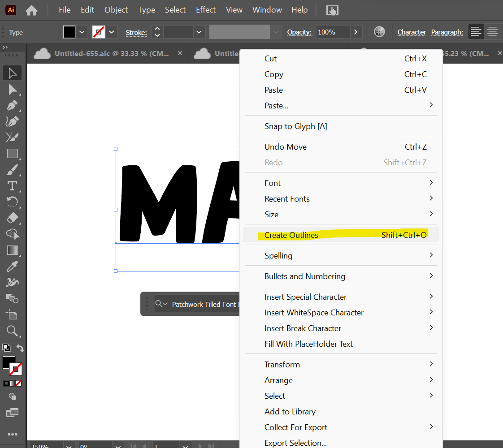
Task: Click the black fill swatch in control bar
Action: 69,32
